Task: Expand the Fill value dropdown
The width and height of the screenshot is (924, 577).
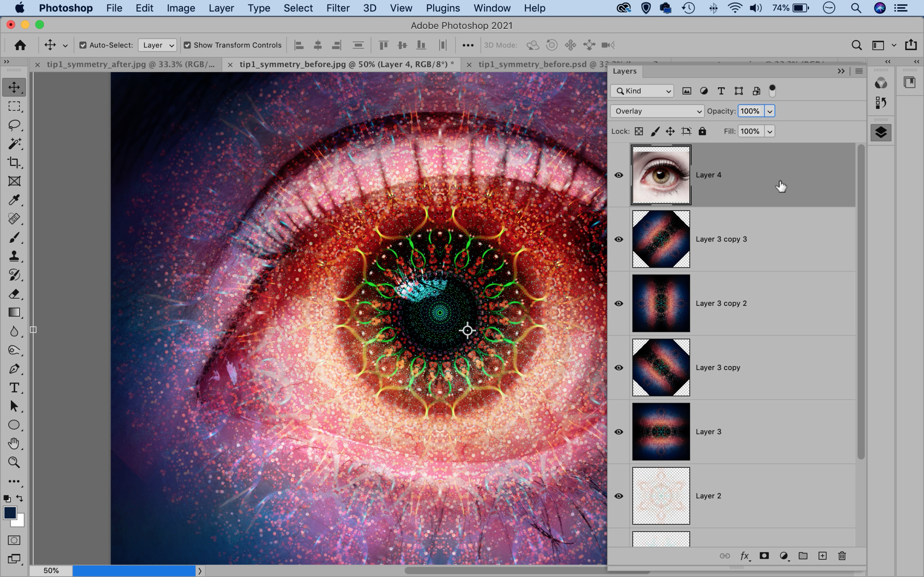Action: 770,131
